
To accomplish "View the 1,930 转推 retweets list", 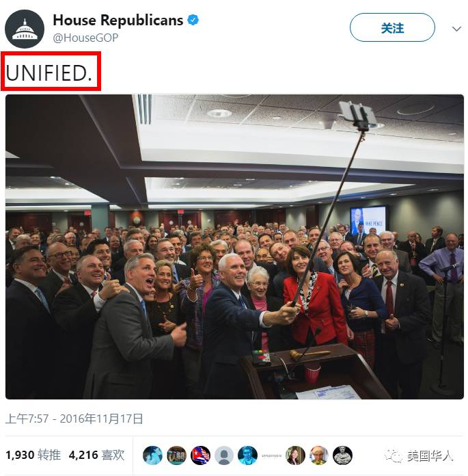I will click(x=33, y=455).
